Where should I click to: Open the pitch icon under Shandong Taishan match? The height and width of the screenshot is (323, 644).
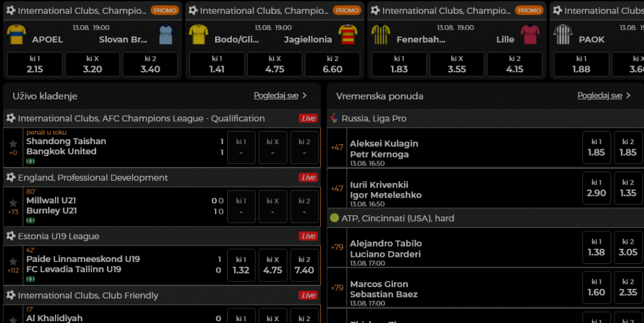tap(30, 161)
